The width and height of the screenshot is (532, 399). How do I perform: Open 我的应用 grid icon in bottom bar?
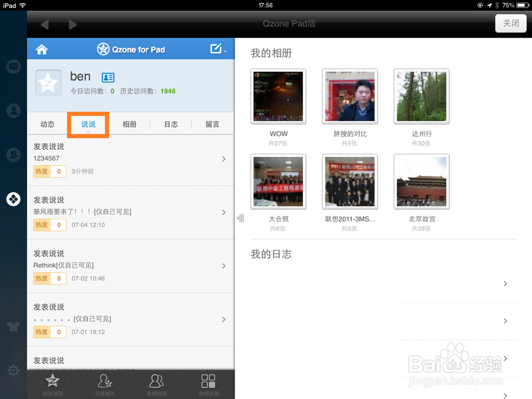[208, 383]
